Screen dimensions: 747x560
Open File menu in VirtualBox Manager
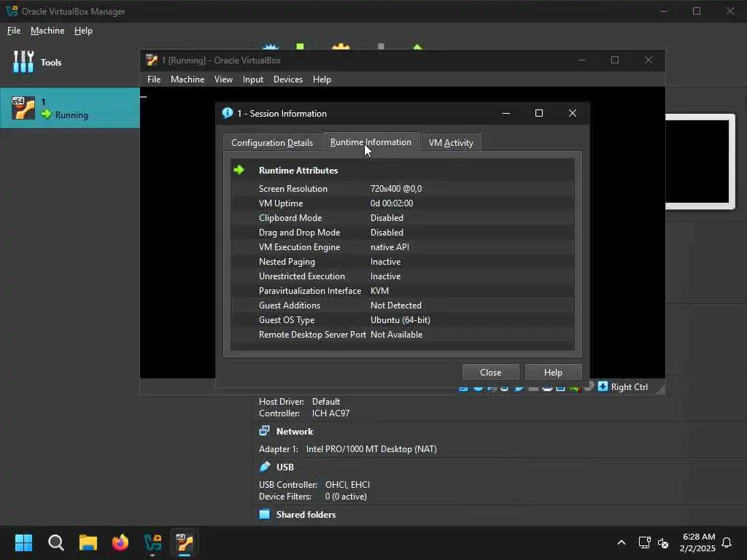click(14, 31)
